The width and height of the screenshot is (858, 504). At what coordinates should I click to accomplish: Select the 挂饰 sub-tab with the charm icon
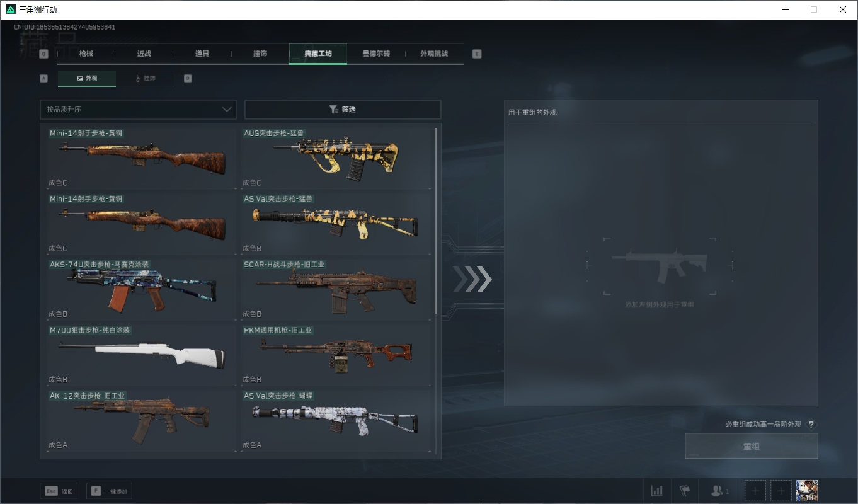(146, 79)
